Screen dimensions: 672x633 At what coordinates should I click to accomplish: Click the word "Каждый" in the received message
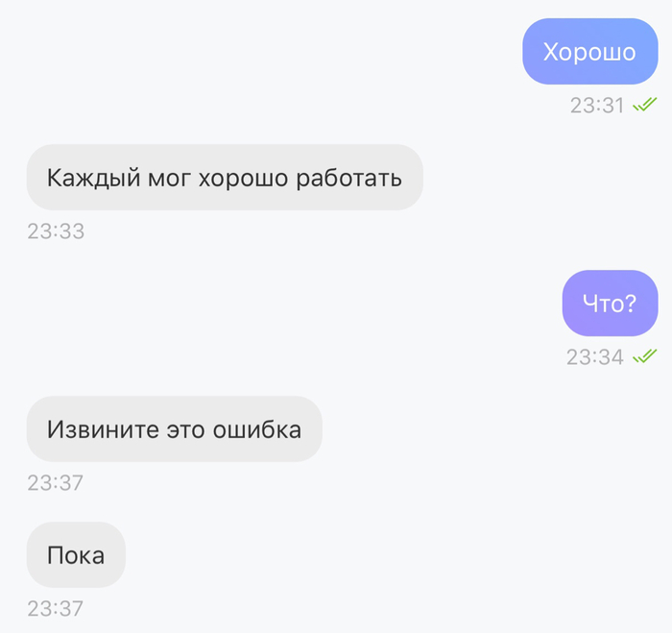[93, 178]
